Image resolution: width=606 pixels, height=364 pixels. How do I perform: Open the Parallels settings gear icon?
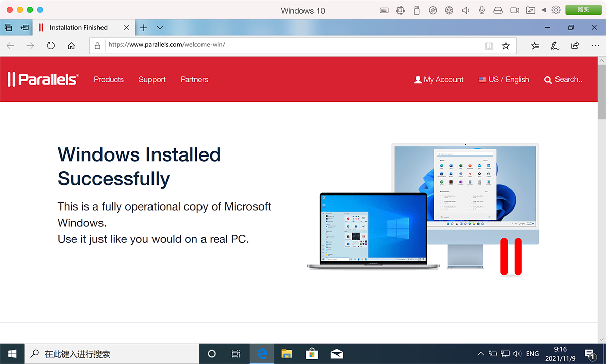coord(556,10)
